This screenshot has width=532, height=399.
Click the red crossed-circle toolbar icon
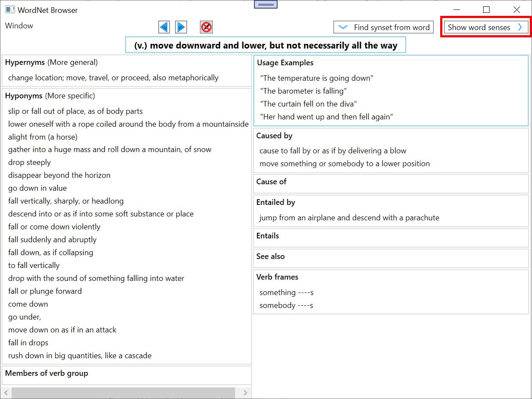206,27
